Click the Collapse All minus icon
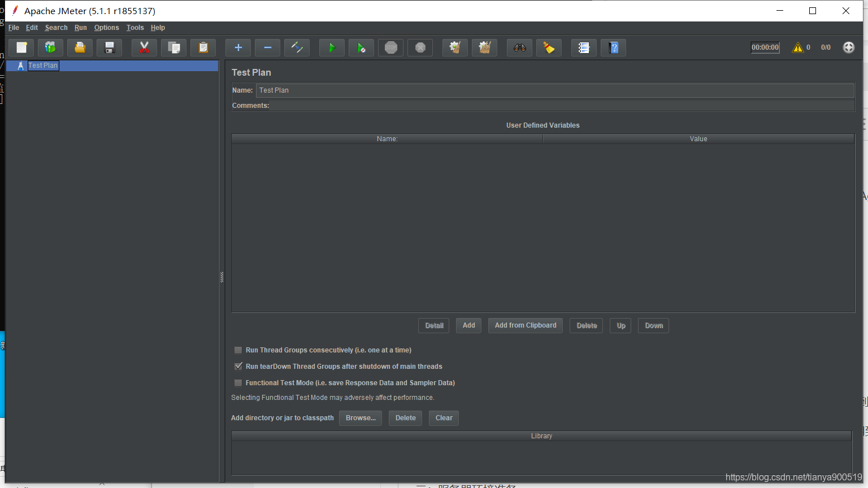 pos(268,47)
